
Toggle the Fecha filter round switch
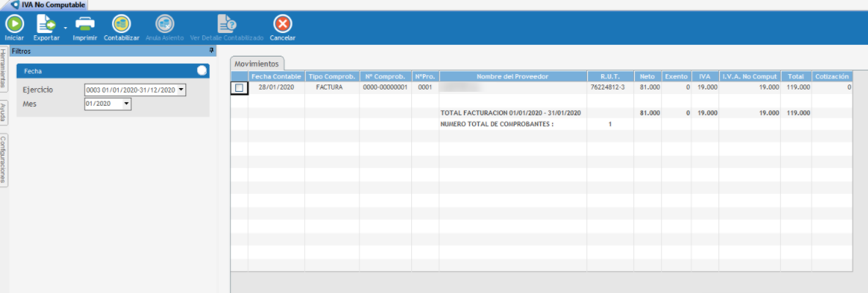point(202,70)
